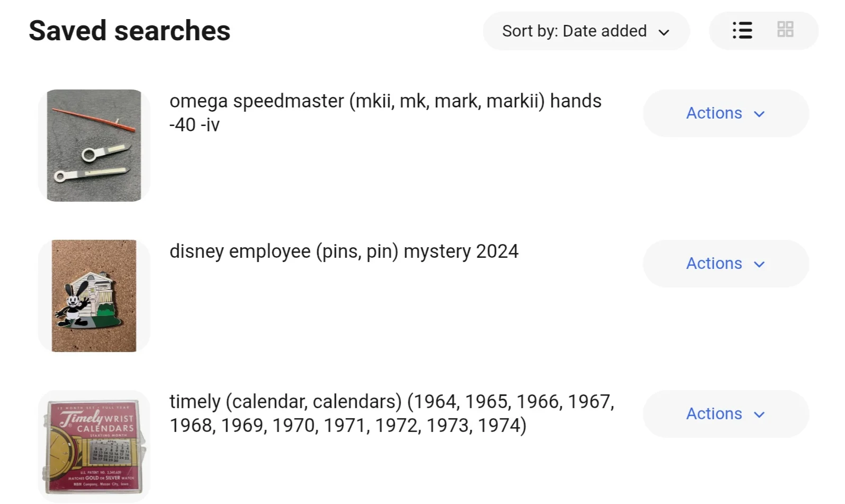
Task: Open the Sort by: Date added dropdown
Action: click(x=585, y=31)
